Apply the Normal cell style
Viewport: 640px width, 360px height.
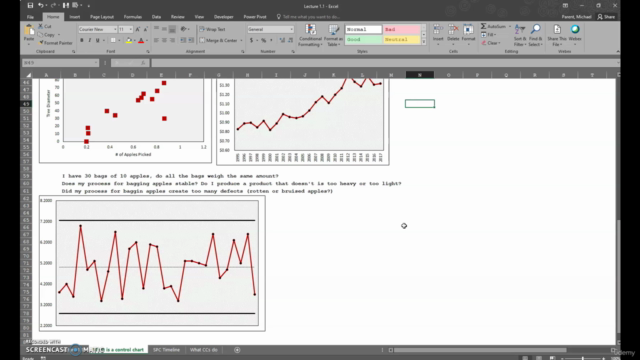pos(363,29)
